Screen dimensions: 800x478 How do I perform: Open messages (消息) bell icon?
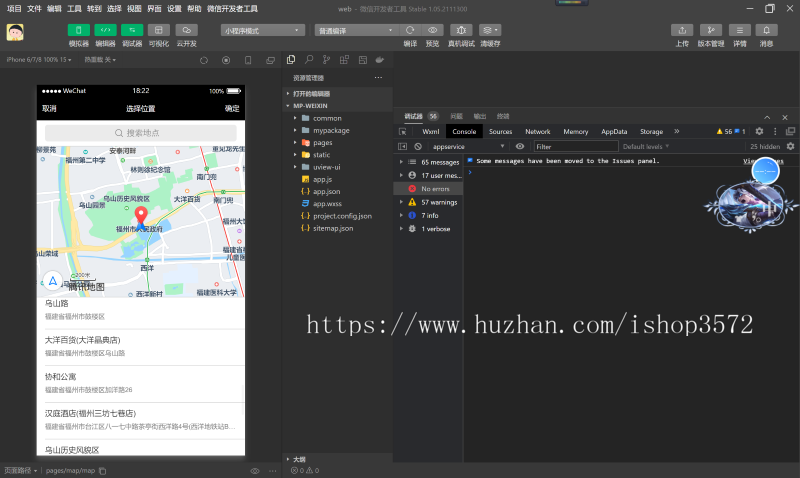pyautogui.click(x=766, y=30)
